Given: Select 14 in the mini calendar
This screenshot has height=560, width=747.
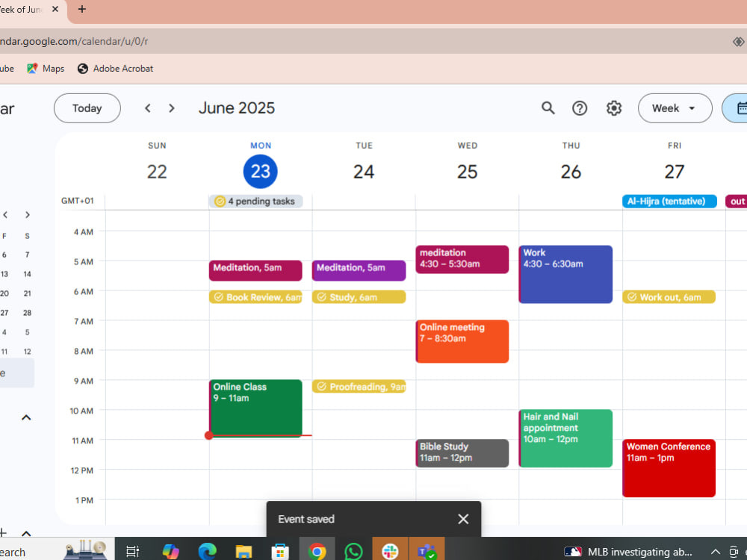Looking at the screenshot, I should 27,274.
